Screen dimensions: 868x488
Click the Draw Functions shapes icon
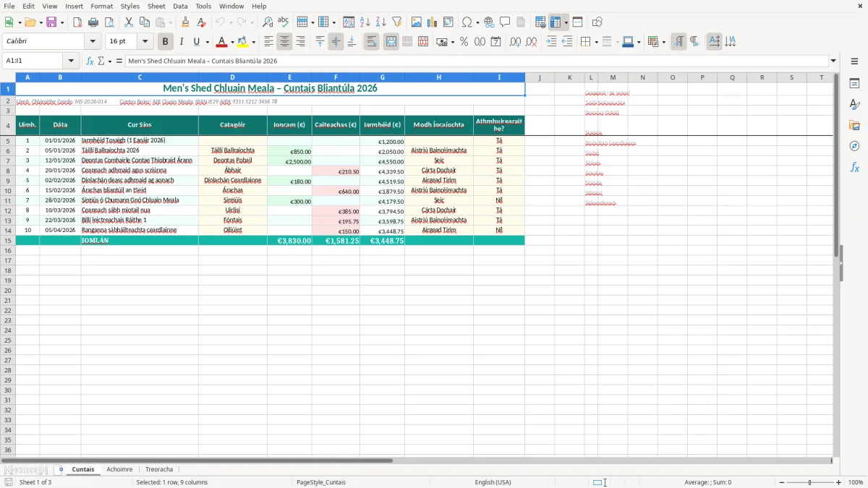pos(597,22)
